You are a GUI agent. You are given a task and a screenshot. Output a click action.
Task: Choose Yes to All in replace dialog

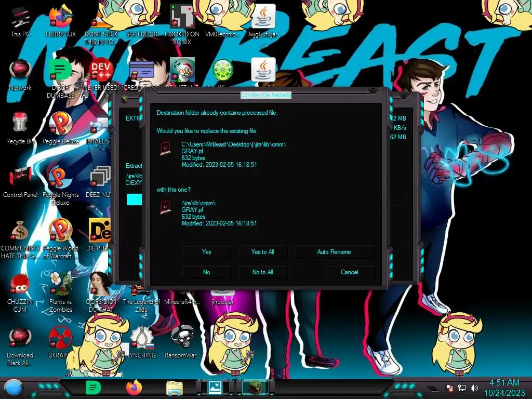pyautogui.click(x=262, y=252)
